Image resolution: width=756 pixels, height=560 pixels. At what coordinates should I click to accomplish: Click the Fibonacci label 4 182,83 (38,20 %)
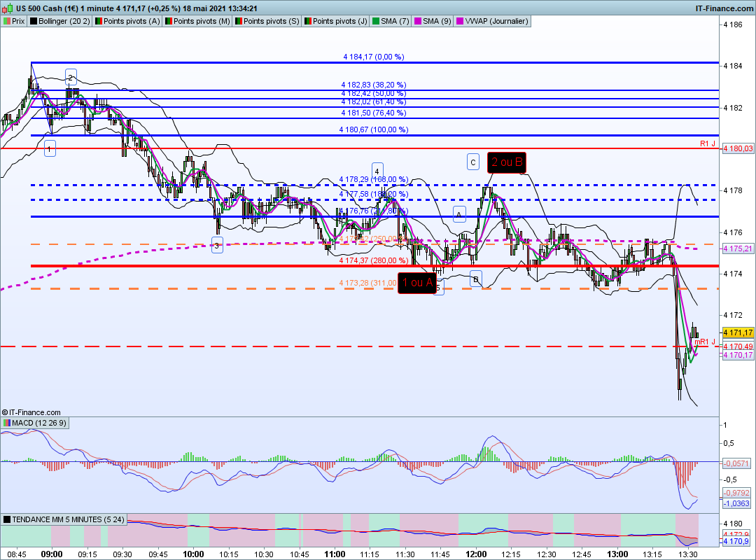click(x=374, y=85)
